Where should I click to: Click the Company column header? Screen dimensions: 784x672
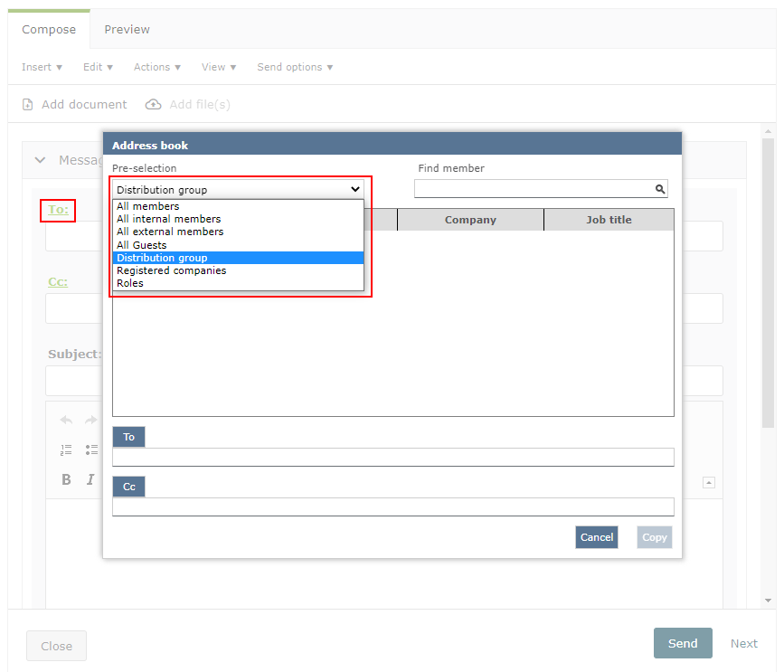[470, 220]
